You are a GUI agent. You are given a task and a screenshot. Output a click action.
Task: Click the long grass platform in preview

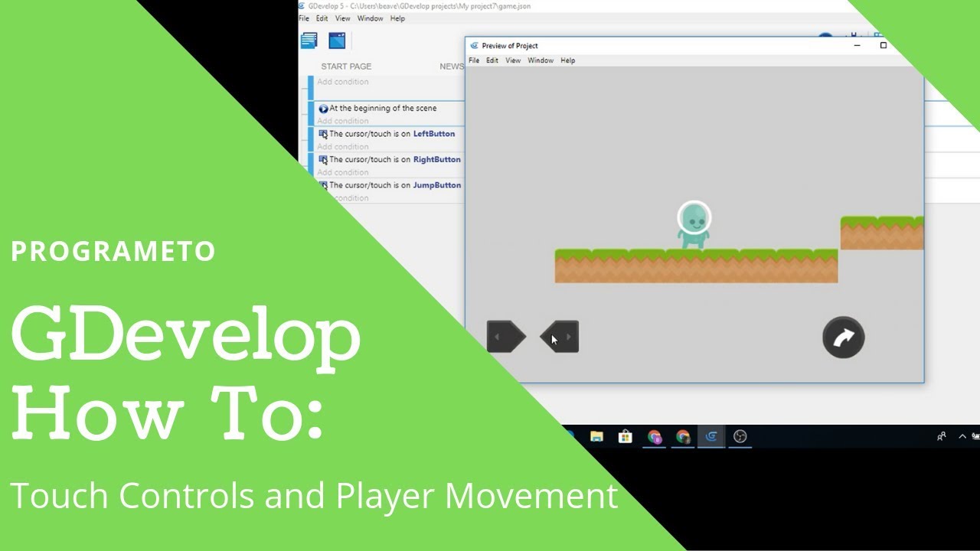coord(696,266)
